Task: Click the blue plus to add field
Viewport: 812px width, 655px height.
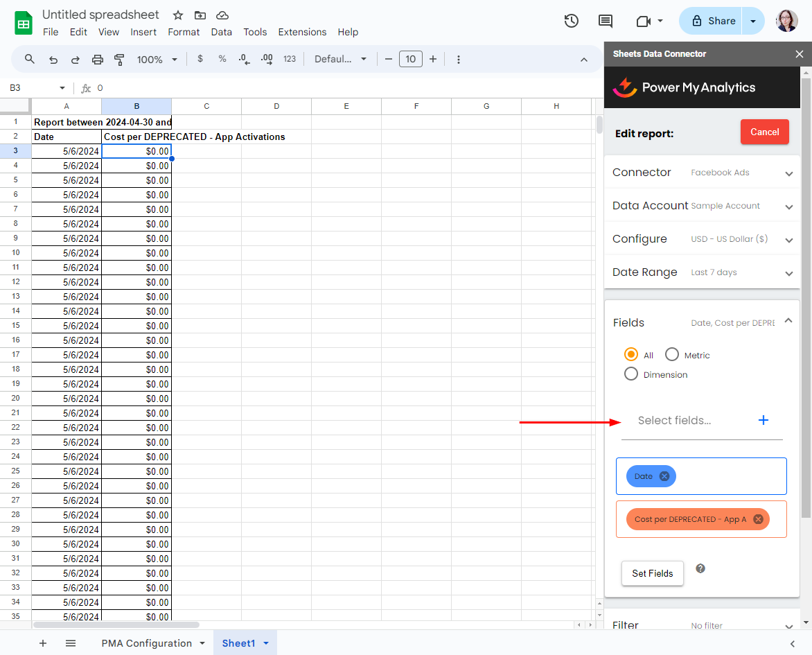Action: [x=763, y=420]
